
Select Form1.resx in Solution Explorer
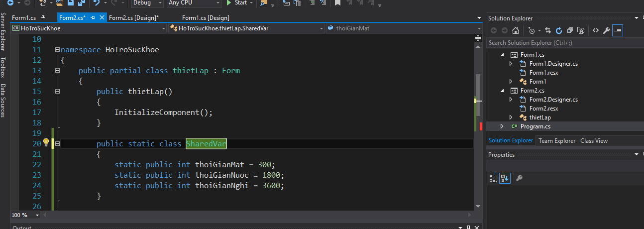click(543, 73)
